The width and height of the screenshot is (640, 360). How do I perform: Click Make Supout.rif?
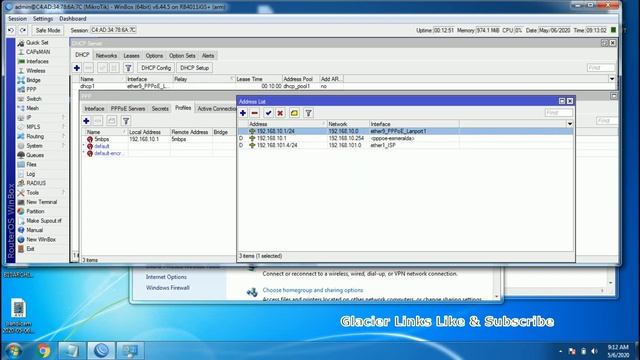[44, 221]
